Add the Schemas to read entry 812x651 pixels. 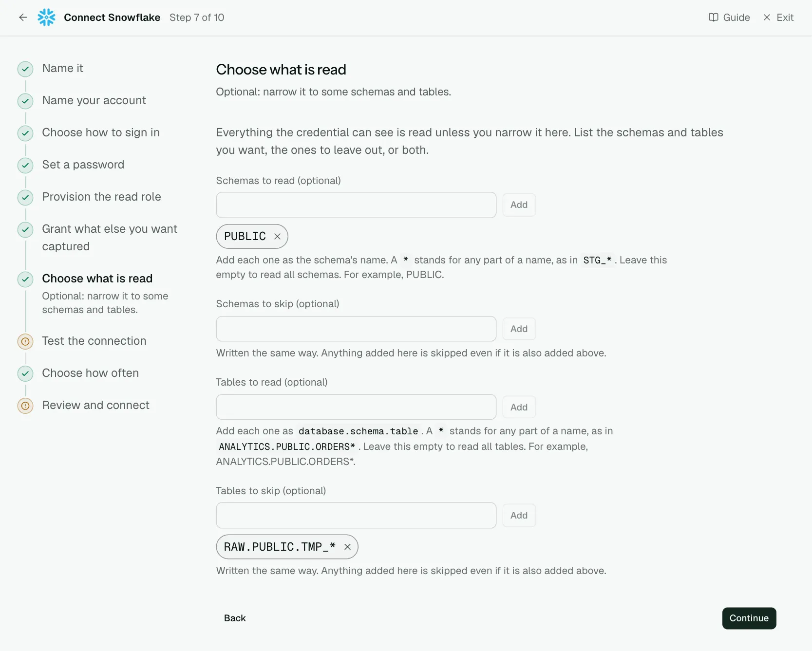click(519, 205)
